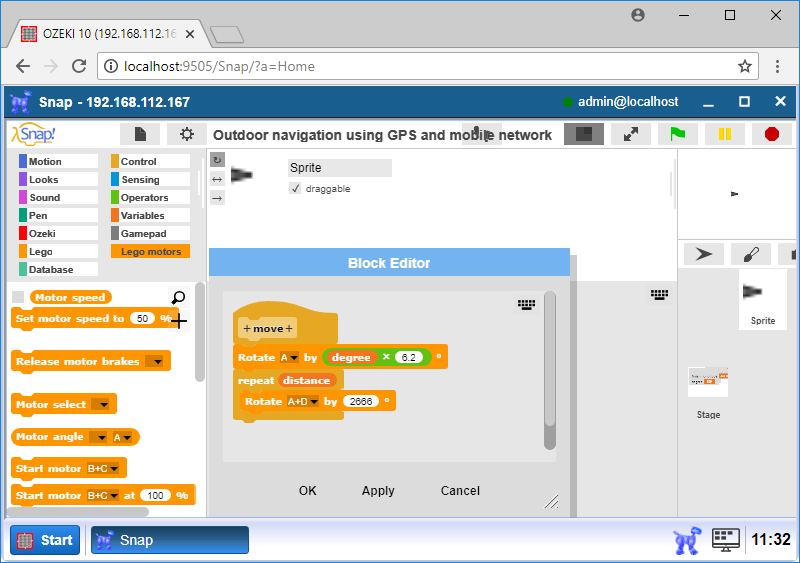Pause all scripts with yellow button
The height and width of the screenshot is (563, 800).
(x=724, y=134)
